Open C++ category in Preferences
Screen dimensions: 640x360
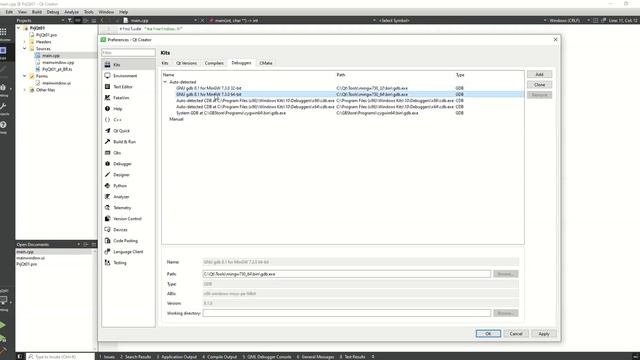pyautogui.click(x=128, y=120)
